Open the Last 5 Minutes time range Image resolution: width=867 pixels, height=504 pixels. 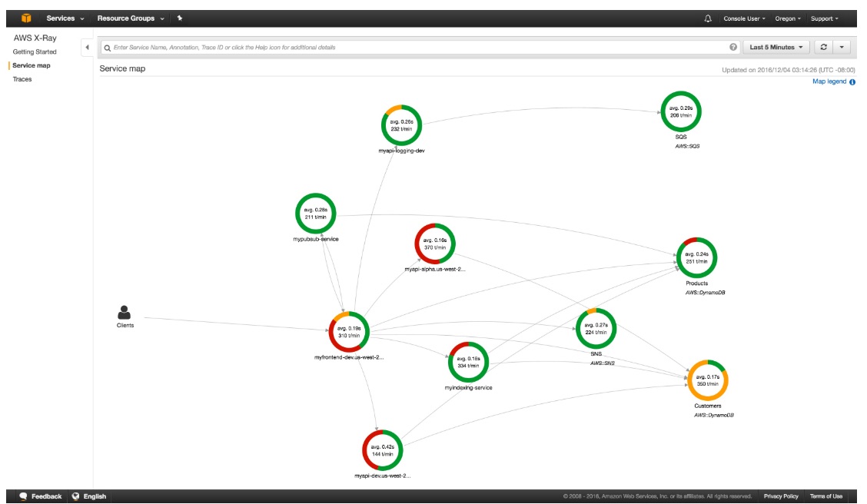[776, 47]
